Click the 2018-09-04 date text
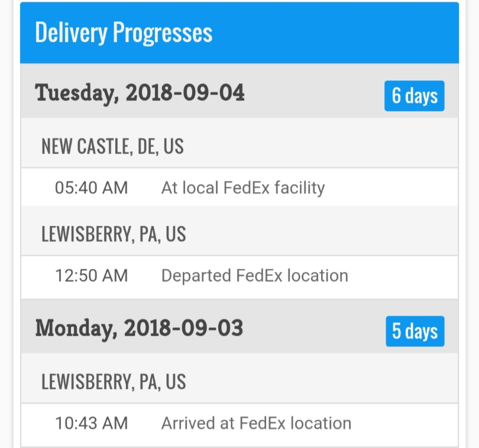The image size is (479, 448). point(185,93)
